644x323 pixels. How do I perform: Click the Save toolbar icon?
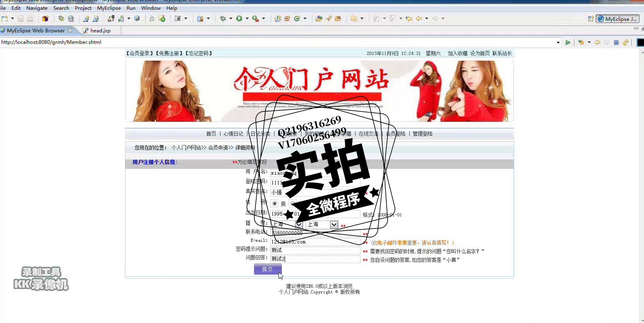coord(20,18)
